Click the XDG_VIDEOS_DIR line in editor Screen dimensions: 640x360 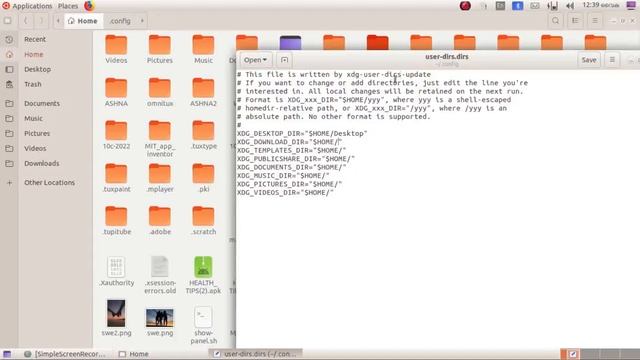click(285, 193)
